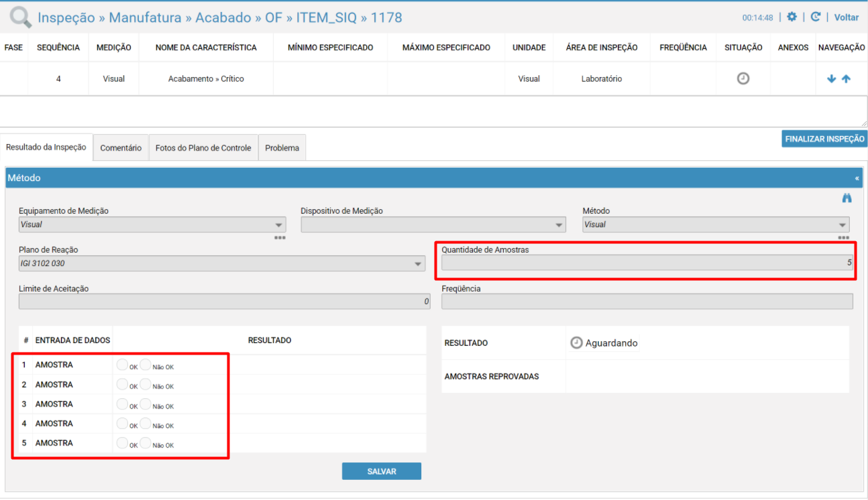Click the SEQUÊNCIA column header
Viewport: 868px width, 500px height.
point(58,48)
